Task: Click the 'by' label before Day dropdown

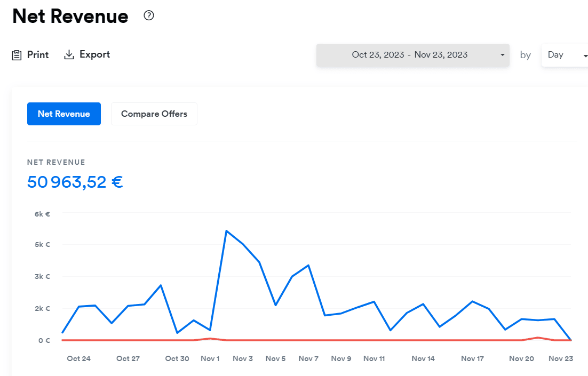Action: [x=526, y=55]
